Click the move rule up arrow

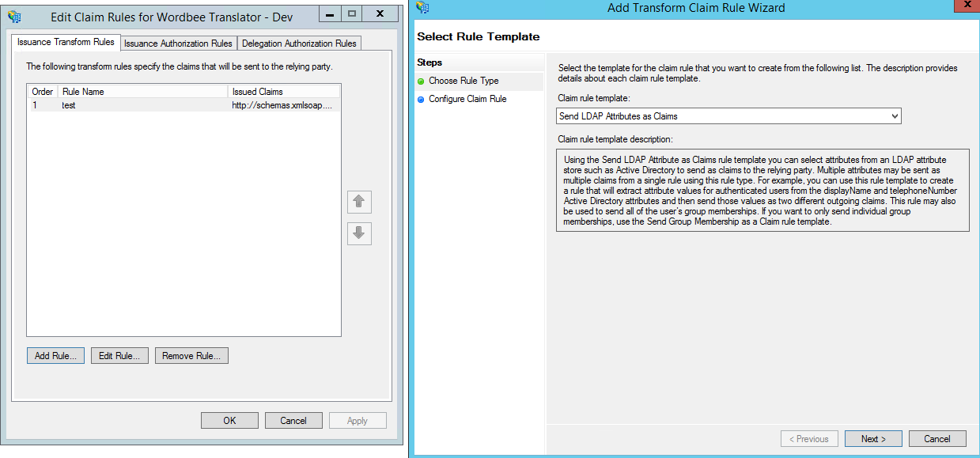click(359, 202)
